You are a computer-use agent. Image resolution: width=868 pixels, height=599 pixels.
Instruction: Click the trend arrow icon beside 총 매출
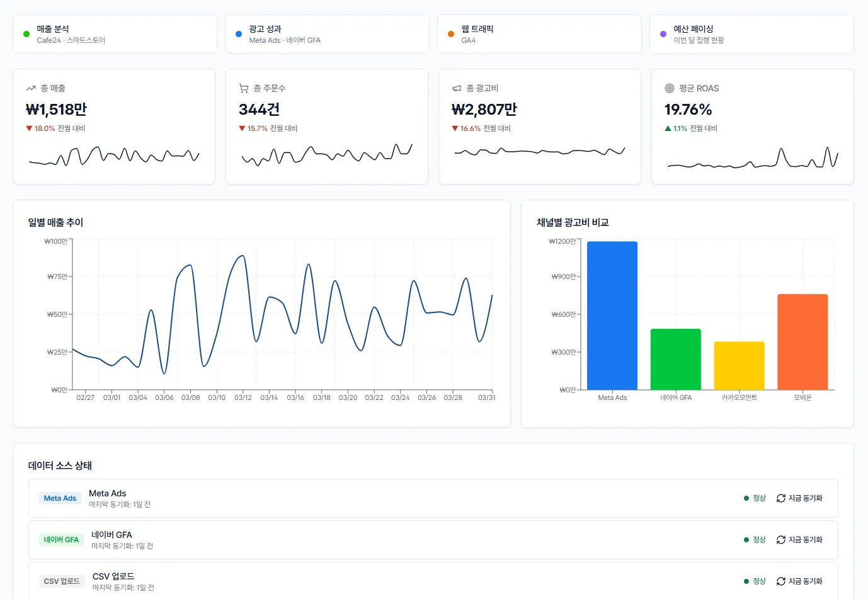[x=31, y=88]
